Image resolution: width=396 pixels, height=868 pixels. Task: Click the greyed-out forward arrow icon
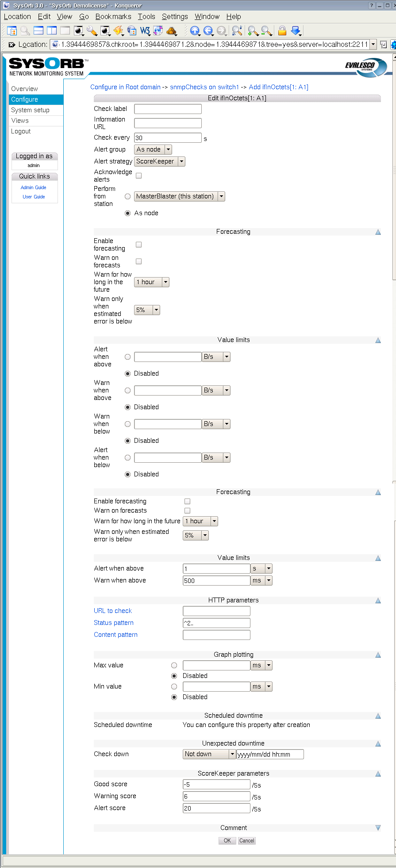pyautogui.click(x=221, y=30)
